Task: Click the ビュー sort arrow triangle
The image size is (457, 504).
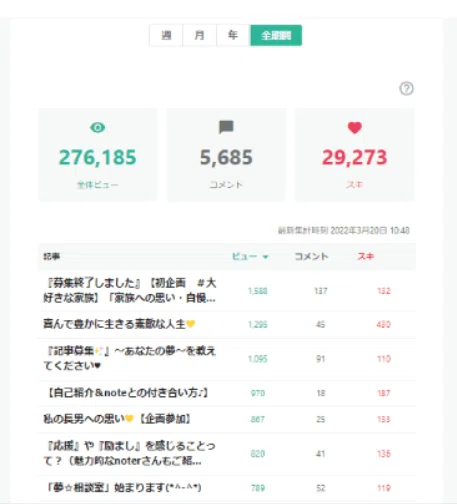Action: click(265, 257)
